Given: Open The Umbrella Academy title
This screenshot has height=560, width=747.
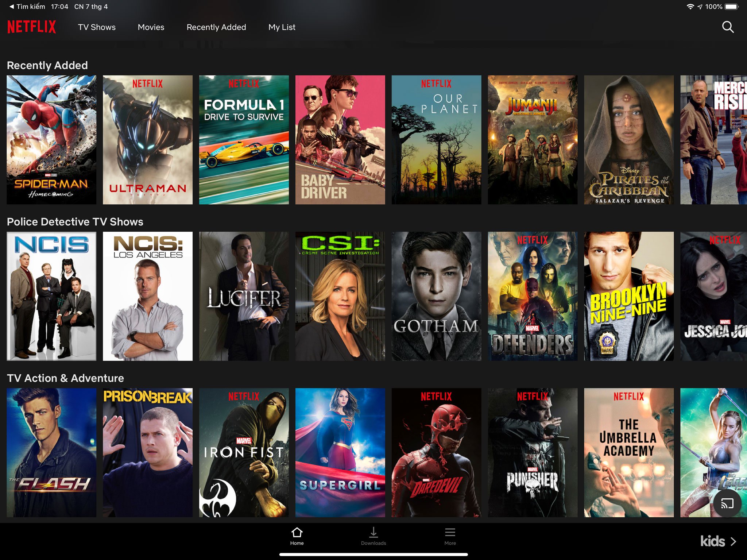Looking at the screenshot, I should pos(628,452).
